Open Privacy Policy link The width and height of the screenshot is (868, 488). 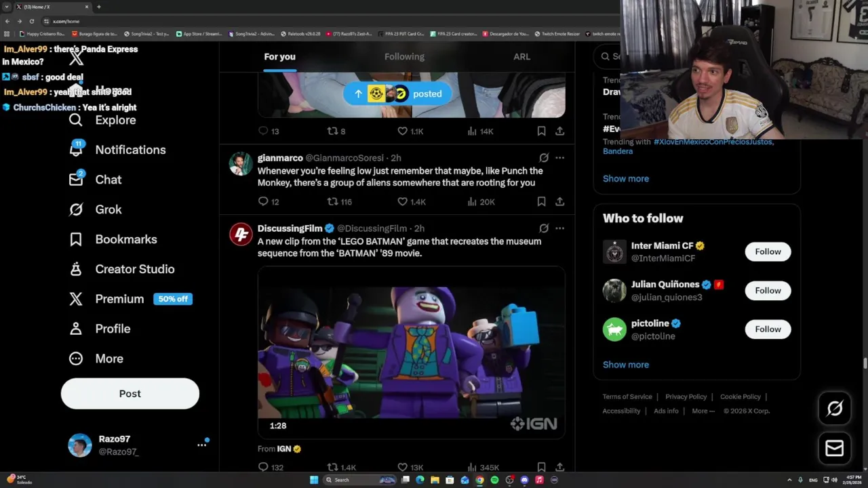point(686,396)
